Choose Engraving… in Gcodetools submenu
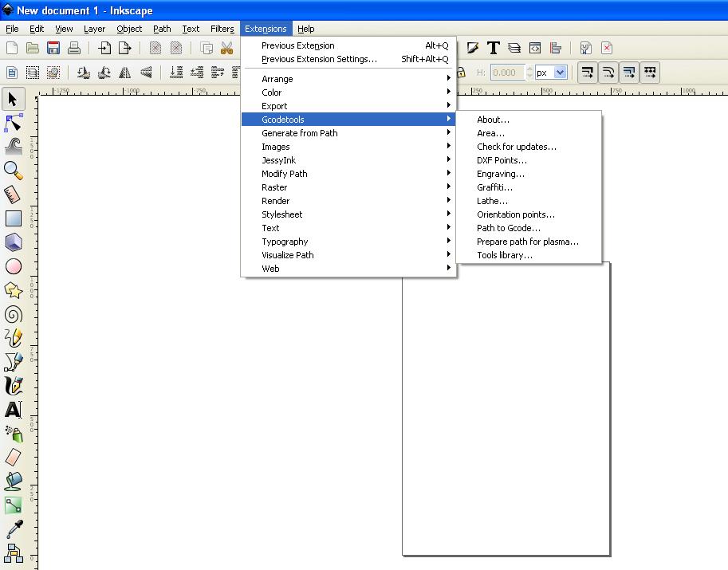728x570 pixels. click(x=529, y=174)
